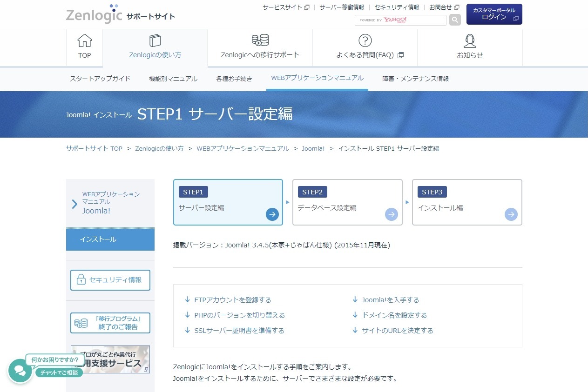Click the lock icon in セキュリティ情報 button

[x=81, y=280]
